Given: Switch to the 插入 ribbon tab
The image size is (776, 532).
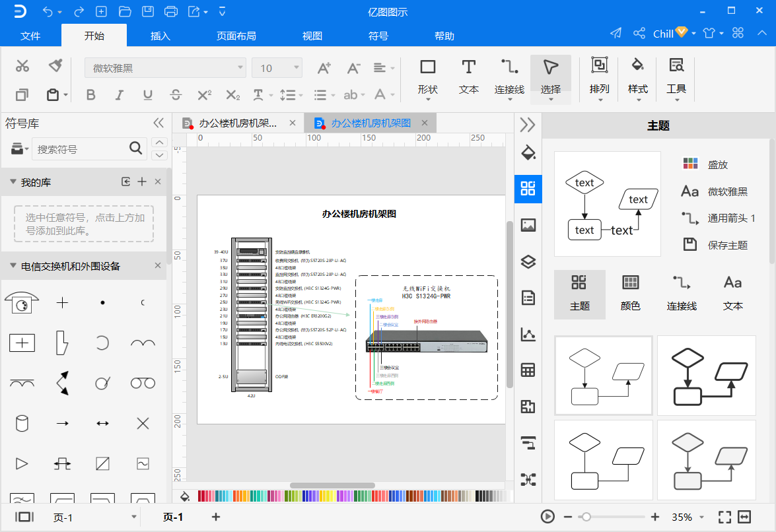Looking at the screenshot, I should coord(160,36).
